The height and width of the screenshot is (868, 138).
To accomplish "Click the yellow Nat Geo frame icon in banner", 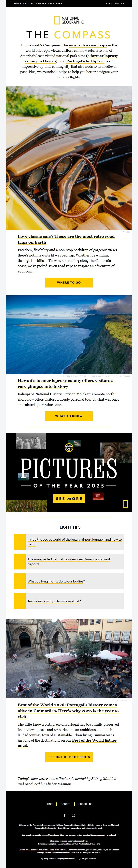I will tap(125, 504).
